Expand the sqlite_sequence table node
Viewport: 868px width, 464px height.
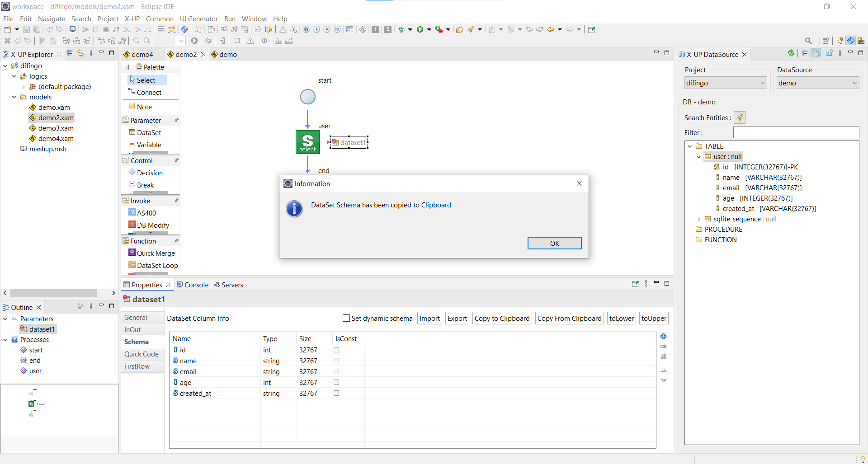(699, 219)
